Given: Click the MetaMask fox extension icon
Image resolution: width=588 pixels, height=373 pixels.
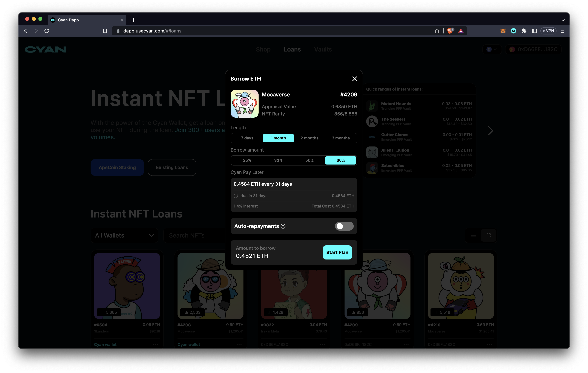Looking at the screenshot, I should pyautogui.click(x=503, y=31).
